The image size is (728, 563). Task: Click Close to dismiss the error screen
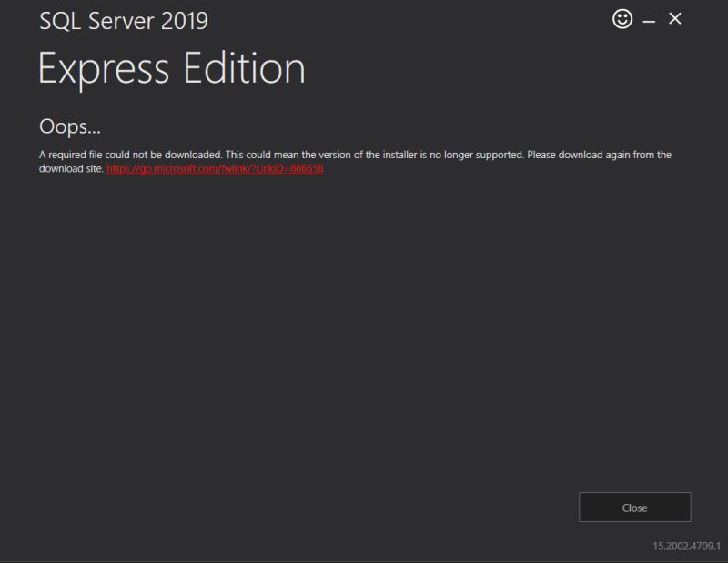634,508
